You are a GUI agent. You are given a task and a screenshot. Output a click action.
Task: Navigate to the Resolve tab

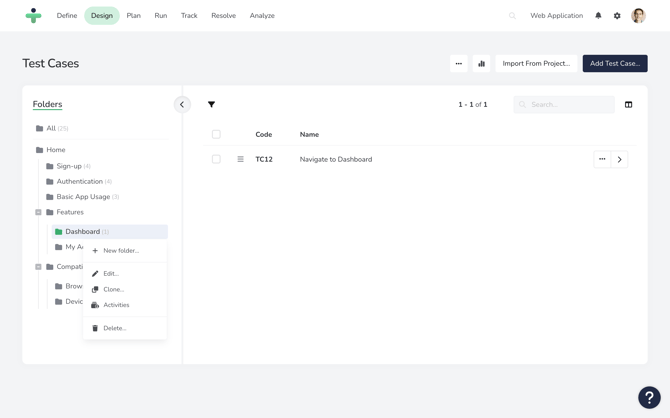pyautogui.click(x=223, y=15)
